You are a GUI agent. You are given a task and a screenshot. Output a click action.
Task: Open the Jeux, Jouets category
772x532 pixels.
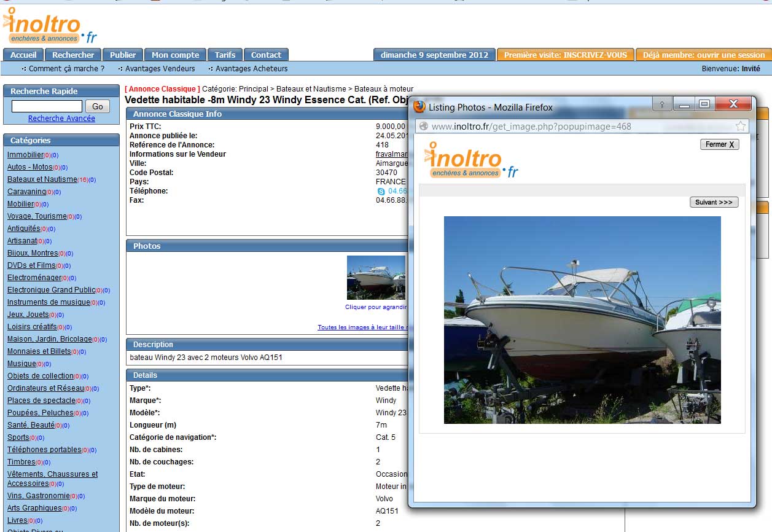(x=28, y=315)
